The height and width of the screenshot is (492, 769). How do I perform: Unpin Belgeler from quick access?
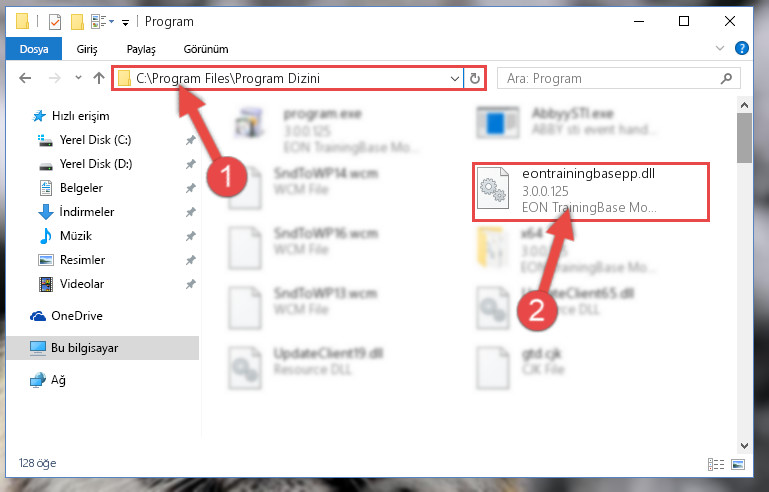pos(190,188)
